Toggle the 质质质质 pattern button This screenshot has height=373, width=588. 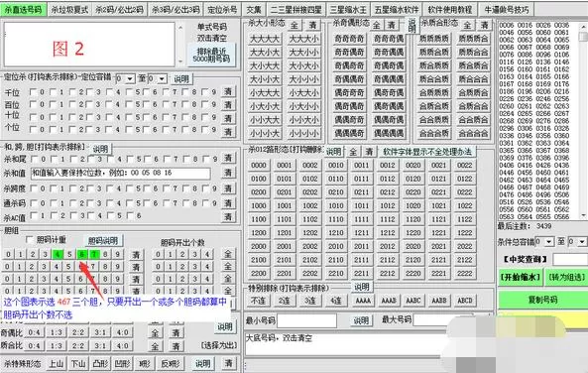tap(434, 39)
